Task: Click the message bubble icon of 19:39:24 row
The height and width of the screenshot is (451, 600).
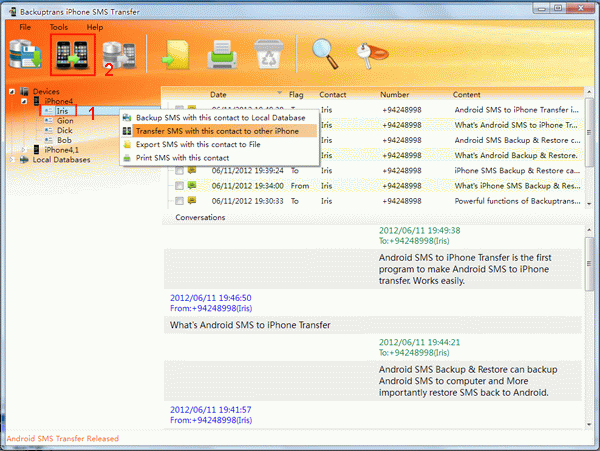Action: click(192, 170)
